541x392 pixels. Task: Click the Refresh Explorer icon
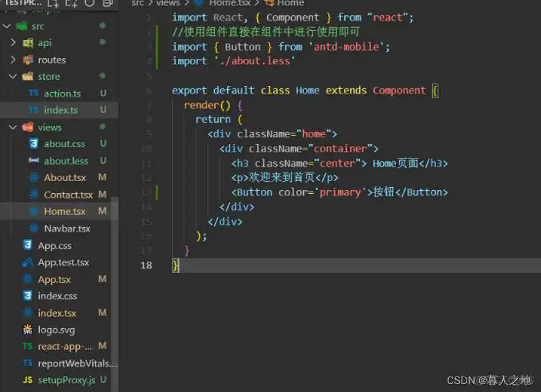pyautogui.click(x=90, y=4)
